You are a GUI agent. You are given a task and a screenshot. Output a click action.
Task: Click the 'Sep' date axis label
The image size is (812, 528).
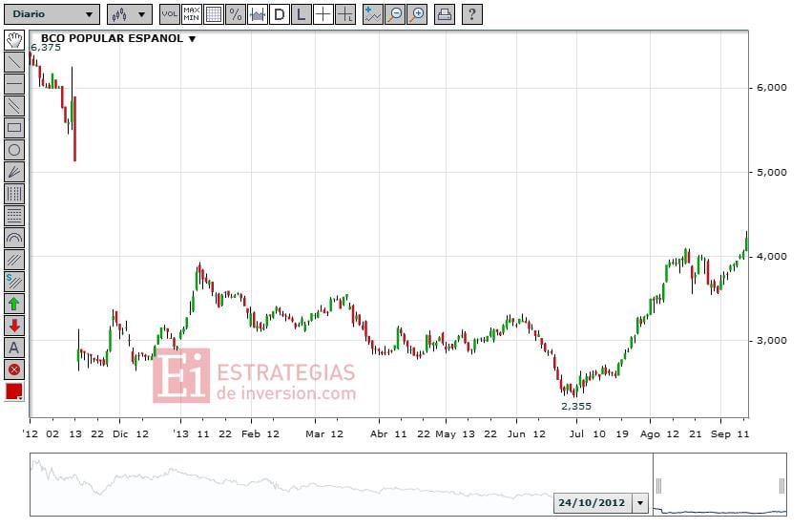pyautogui.click(x=720, y=434)
